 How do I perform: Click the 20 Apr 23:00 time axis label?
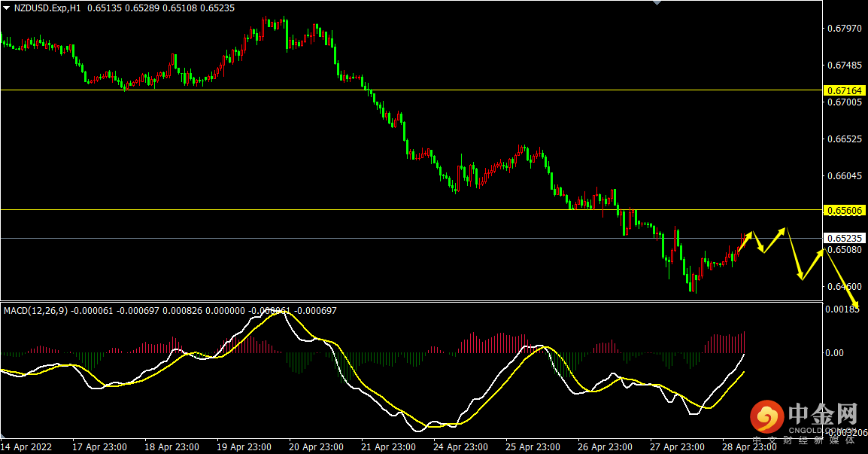[x=316, y=446]
